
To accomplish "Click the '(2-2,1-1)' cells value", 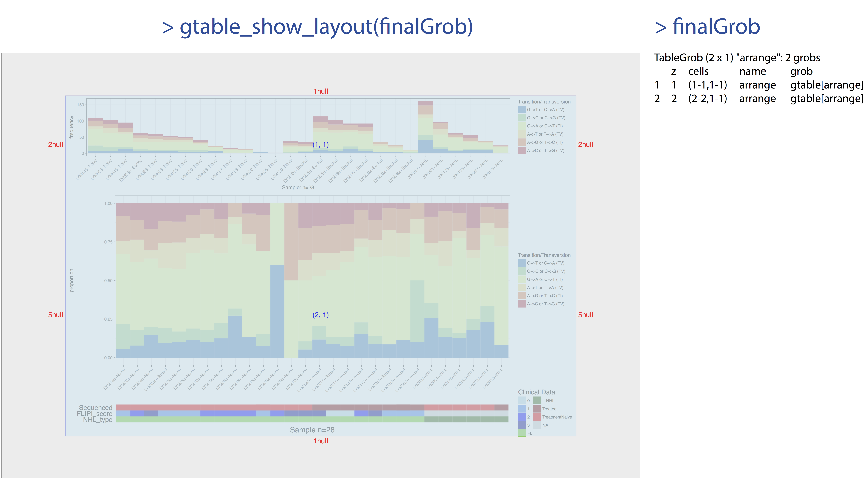I will coord(707,99).
